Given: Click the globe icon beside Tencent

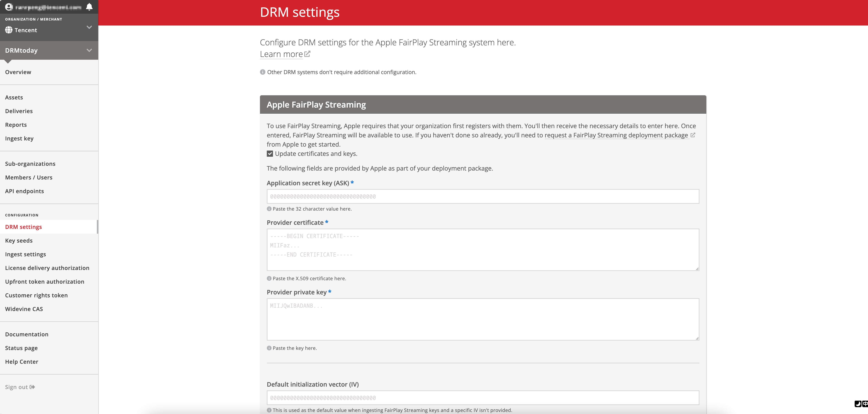Looking at the screenshot, I should tap(9, 30).
